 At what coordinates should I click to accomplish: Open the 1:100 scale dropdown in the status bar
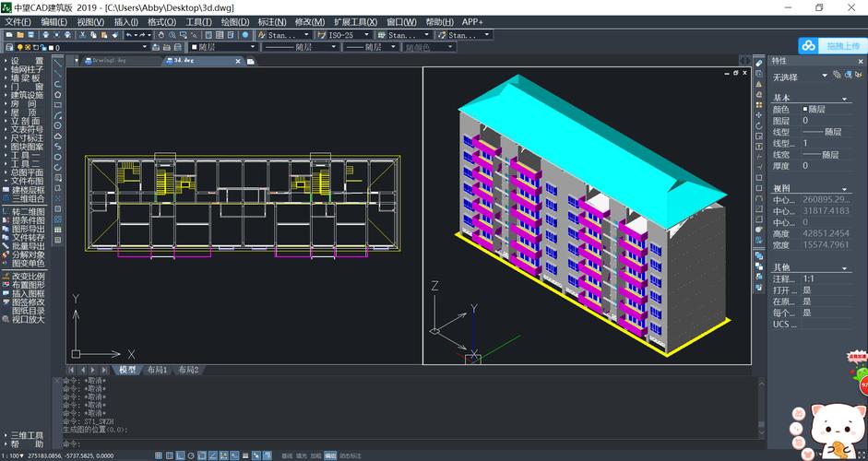tap(14, 456)
